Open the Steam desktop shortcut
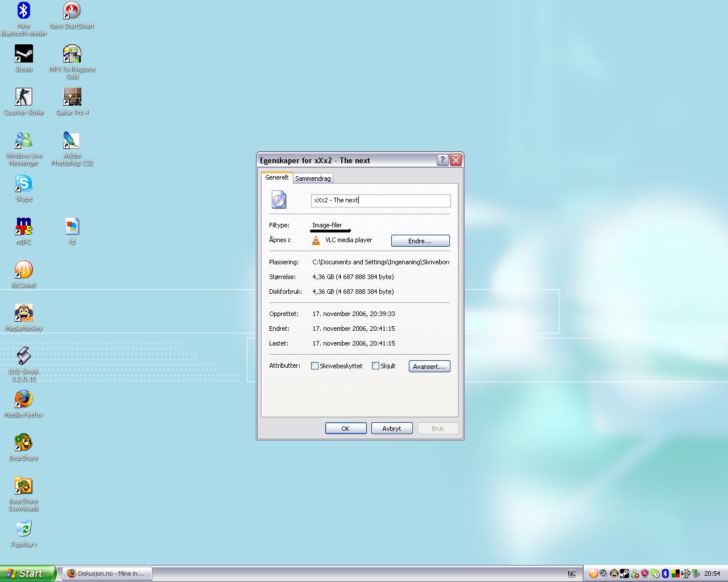728x582 pixels. pos(23,54)
